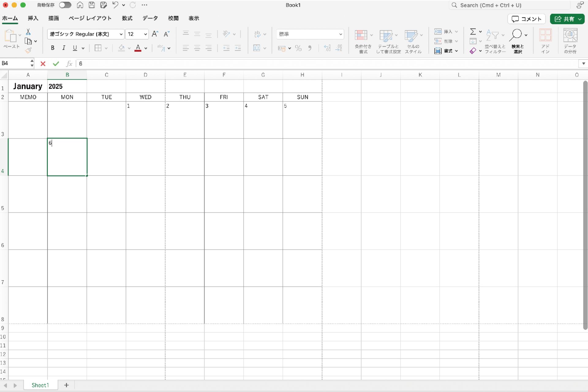This screenshot has height=392, width=588.
Task: Click the center align text icon
Action: click(197, 48)
